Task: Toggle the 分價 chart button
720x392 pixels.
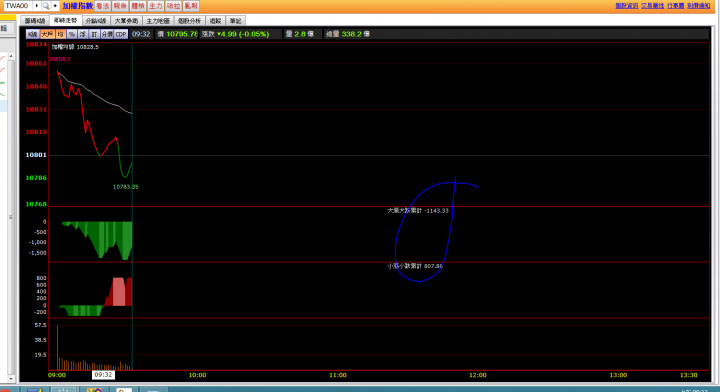Action: 107,34
